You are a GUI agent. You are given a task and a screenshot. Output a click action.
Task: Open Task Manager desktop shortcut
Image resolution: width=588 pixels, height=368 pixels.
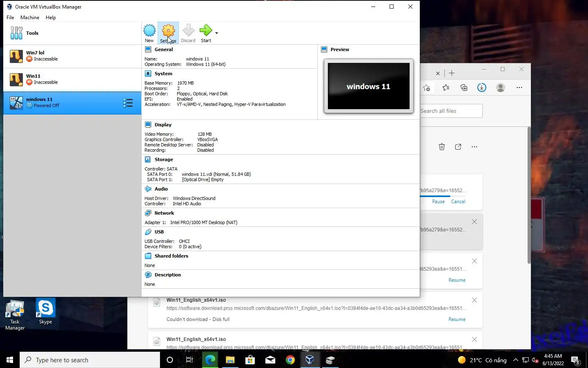[15, 315]
